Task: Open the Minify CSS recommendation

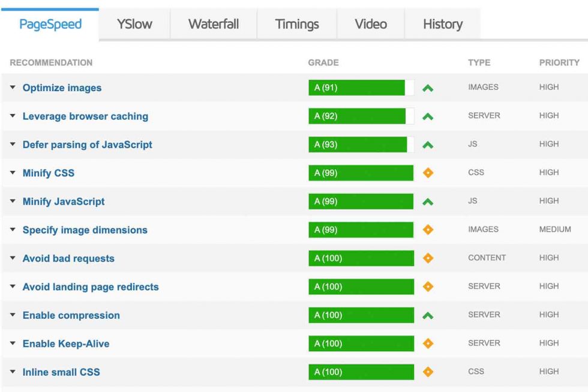Action: [x=49, y=173]
